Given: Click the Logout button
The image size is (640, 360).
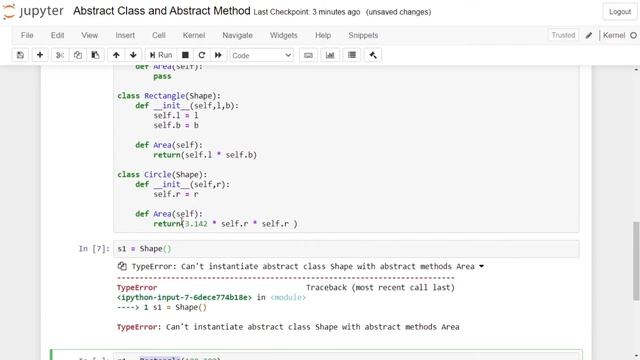Looking at the screenshot, I should (620, 12).
